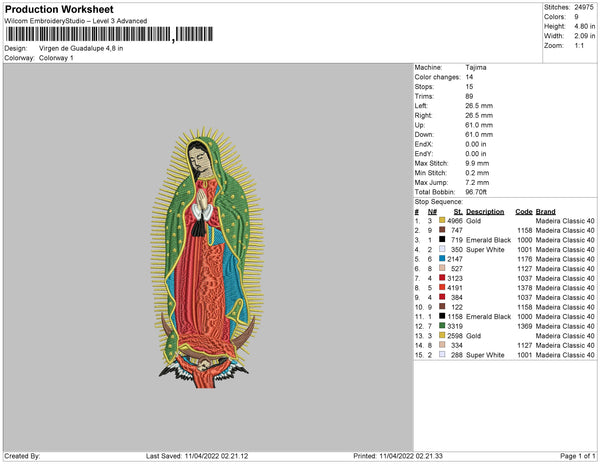Viewport: 600px width, 464px height.
Task: Click the white swatch in stop row 15
Action: (x=442, y=354)
